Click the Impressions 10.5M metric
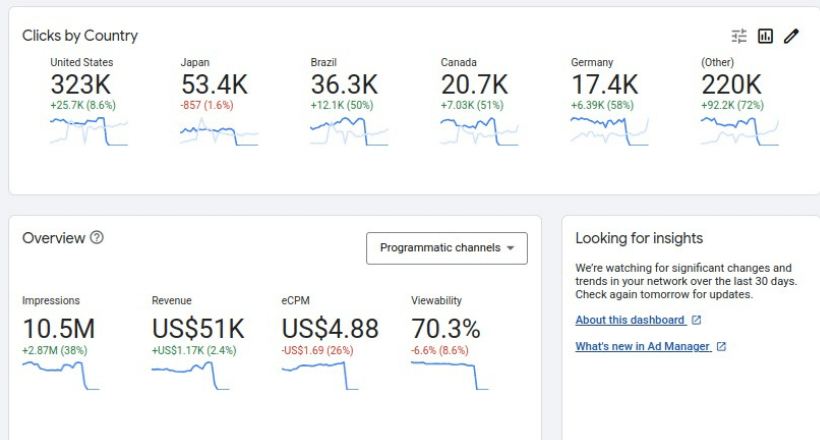 tap(59, 328)
